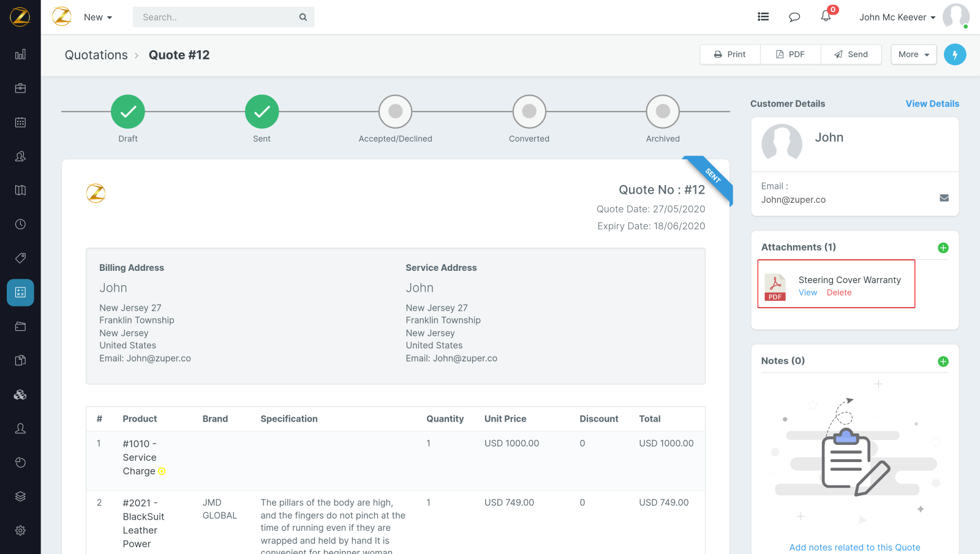The width and height of the screenshot is (980, 554).
Task: Expand the John Mc Keever user menu
Action: (897, 17)
